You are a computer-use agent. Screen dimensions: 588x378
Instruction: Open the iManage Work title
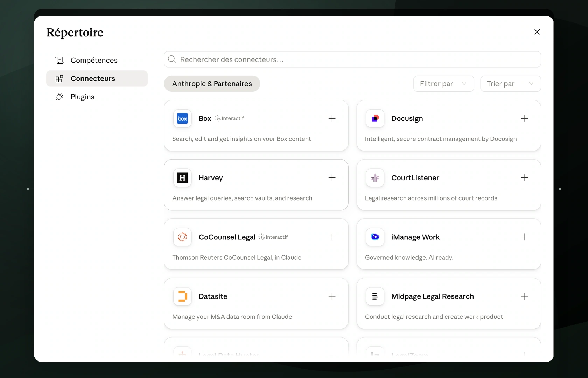[415, 237]
